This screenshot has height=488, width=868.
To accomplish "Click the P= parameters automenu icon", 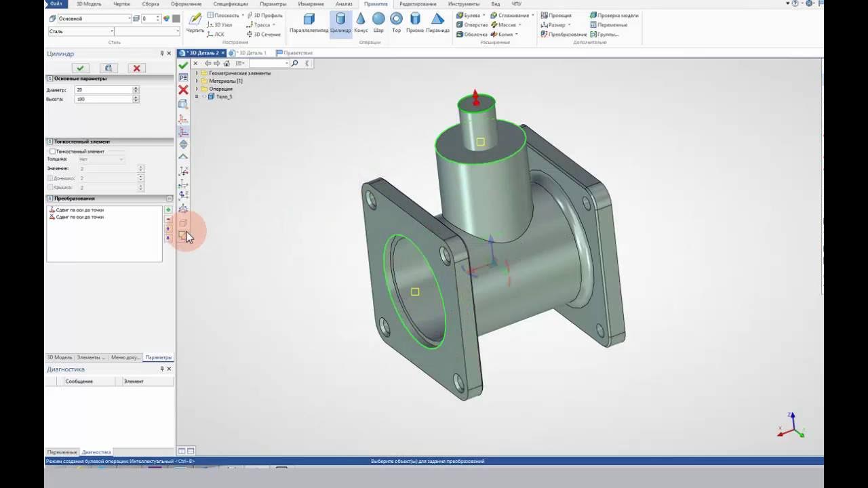I will tap(183, 77).
